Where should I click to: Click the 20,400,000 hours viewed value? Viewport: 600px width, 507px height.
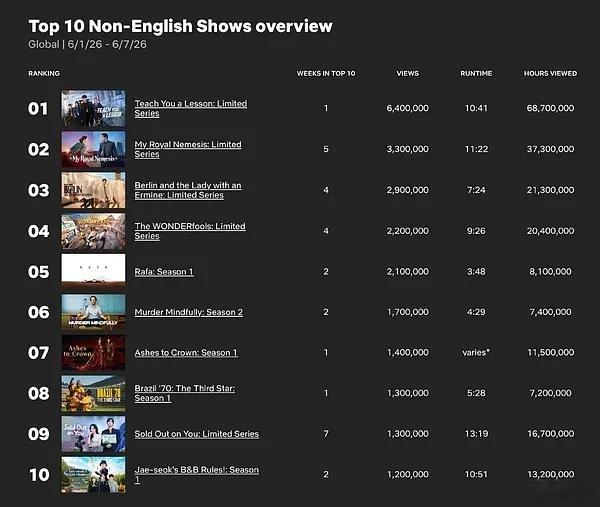550,231
